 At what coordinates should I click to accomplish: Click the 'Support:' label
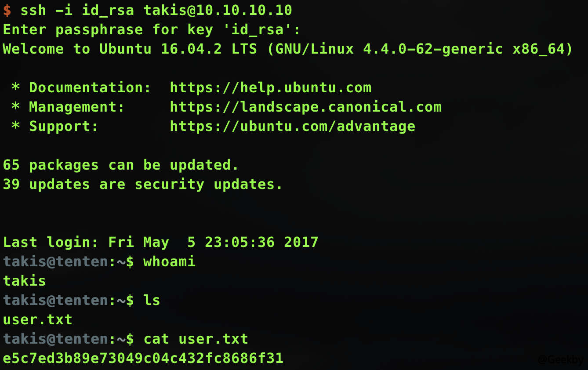(x=64, y=126)
